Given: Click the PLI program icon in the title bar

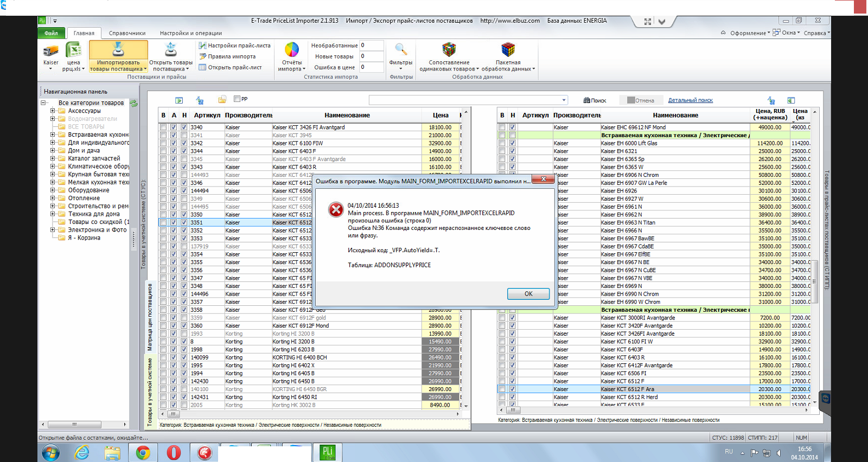Looking at the screenshot, I should coord(42,21).
